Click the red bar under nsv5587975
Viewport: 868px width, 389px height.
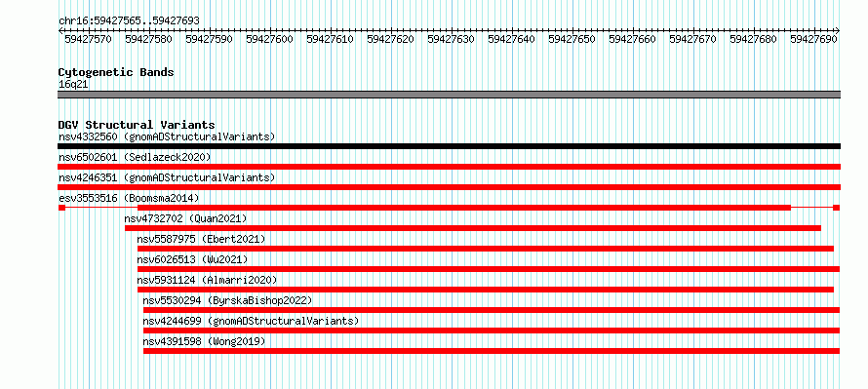click(x=486, y=249)
